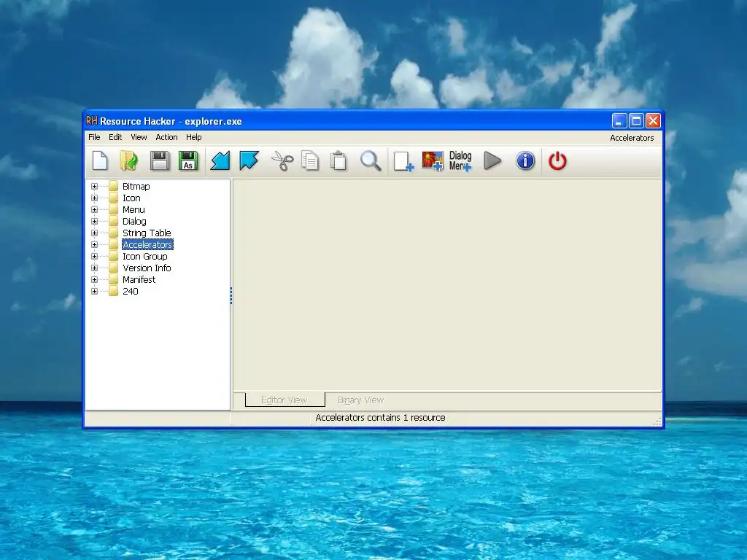Screen dimensions: 747x560
Task: Expand the Bitmap tree node
Action: (94, 186)
